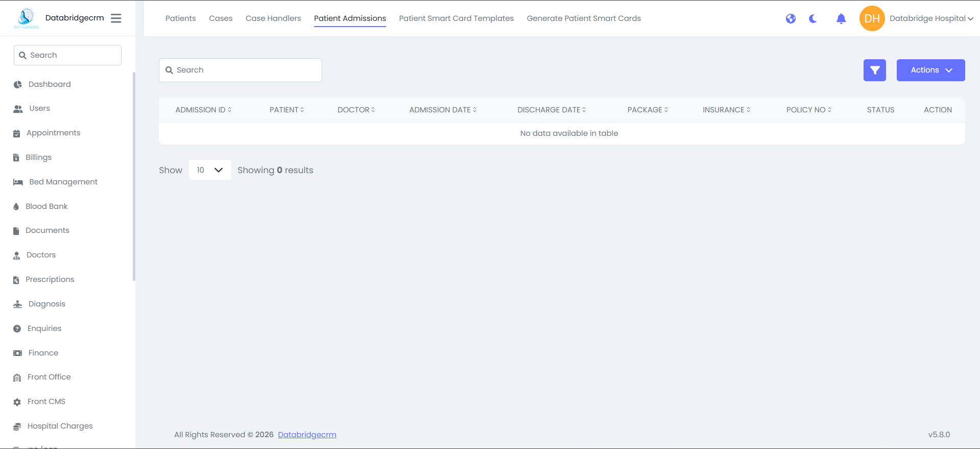Viewport: 980px width, 449px height.
Task: Click the Prescriptions file icon
Action: point(16,280)
